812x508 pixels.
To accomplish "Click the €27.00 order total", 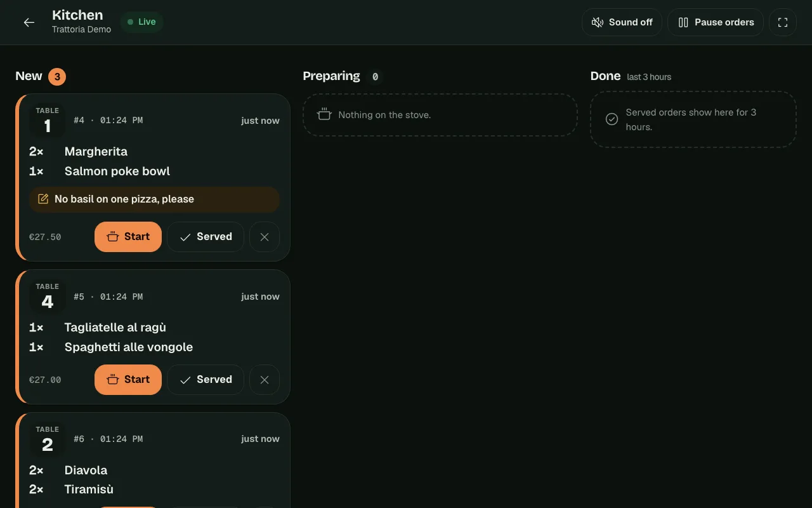I will pos(45,380).
